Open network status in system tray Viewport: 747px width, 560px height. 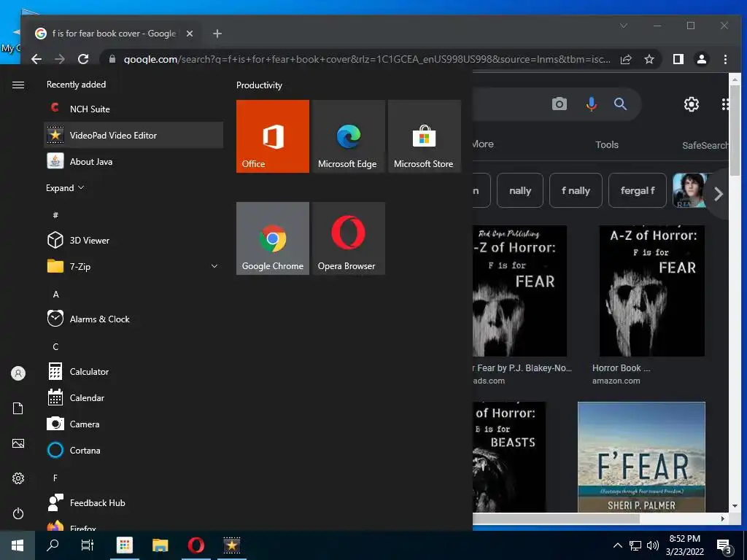pos(635,545)
